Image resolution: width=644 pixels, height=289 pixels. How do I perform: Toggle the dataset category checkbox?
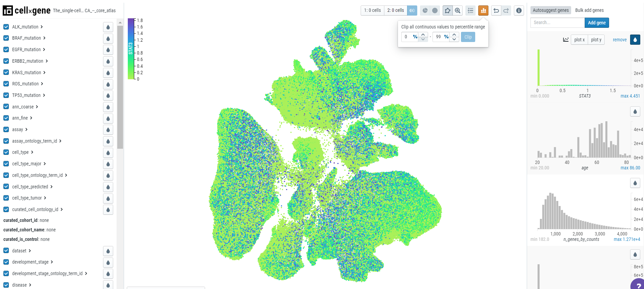6,251
